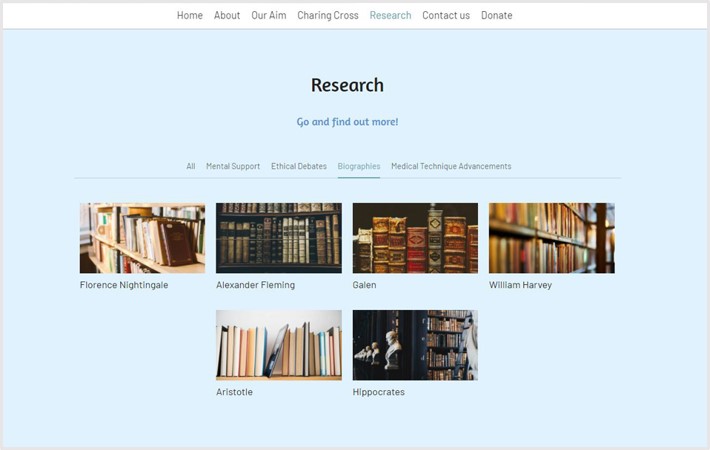Click the Alexander Fleming bookshelf image

(279, 238)
